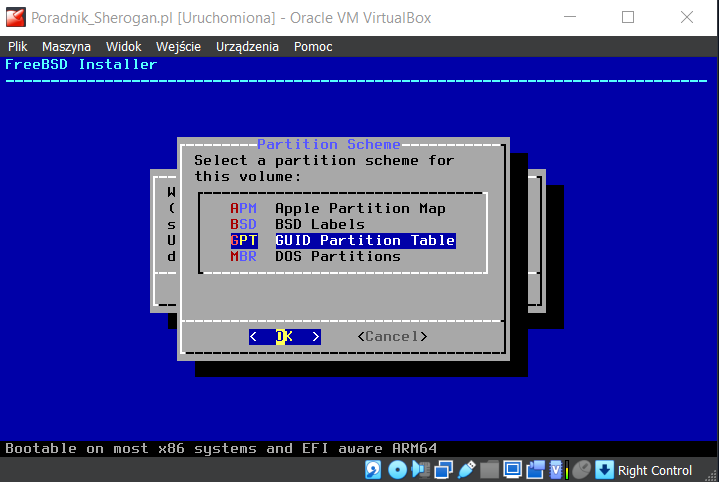Viewport: 719px width, 485px height.
Task: Click the keyboard capture arrow icon
Action: [603, 470]
